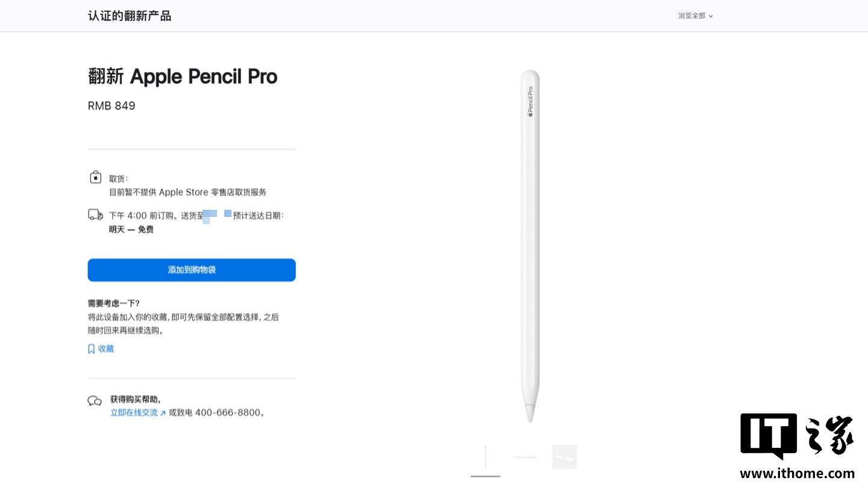Click the 翻新 Apple Pencil Pro product title
This screenshot has width=868, height=490.
(183, 77)
